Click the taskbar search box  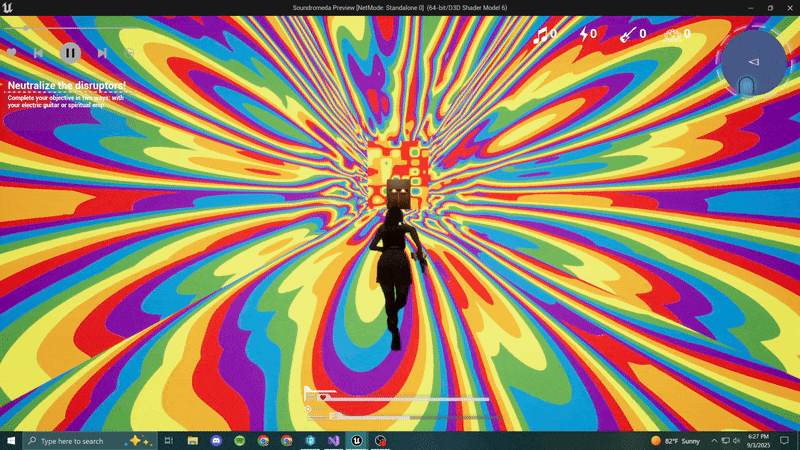[89, 441]
